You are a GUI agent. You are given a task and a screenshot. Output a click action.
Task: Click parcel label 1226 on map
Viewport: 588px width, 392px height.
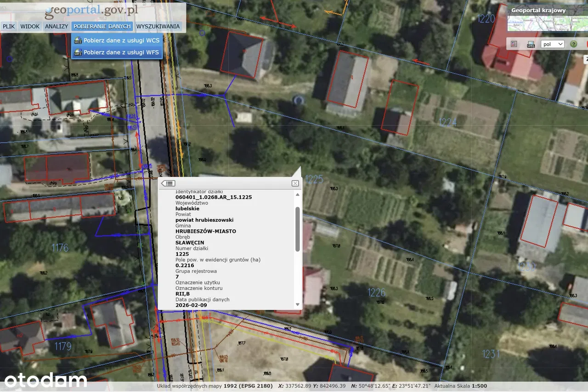[x=376, y=292]
